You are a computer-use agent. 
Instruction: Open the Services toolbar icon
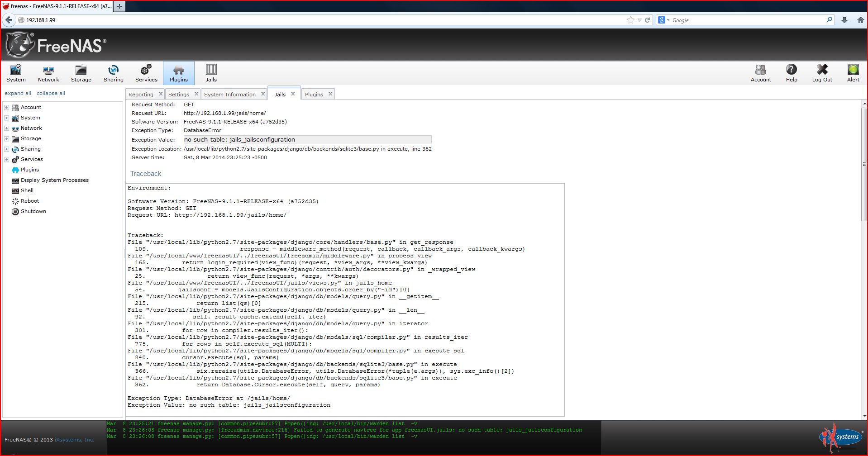click(146, 73)
